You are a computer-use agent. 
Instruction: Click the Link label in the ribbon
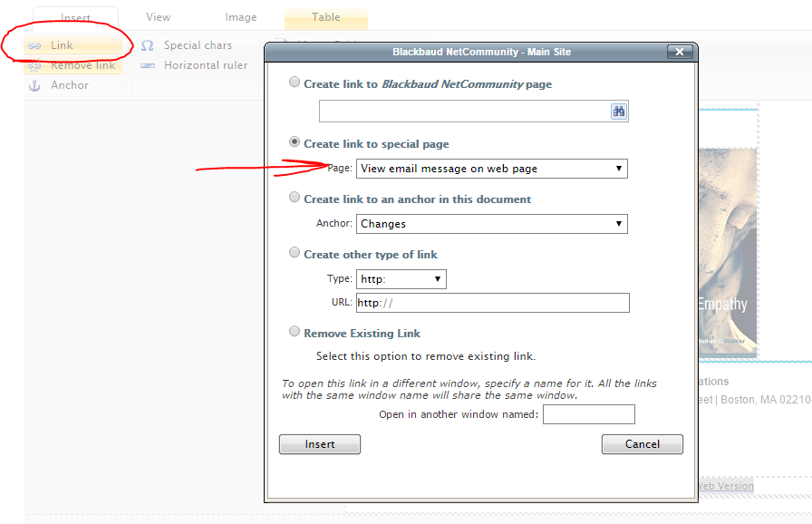62,45
